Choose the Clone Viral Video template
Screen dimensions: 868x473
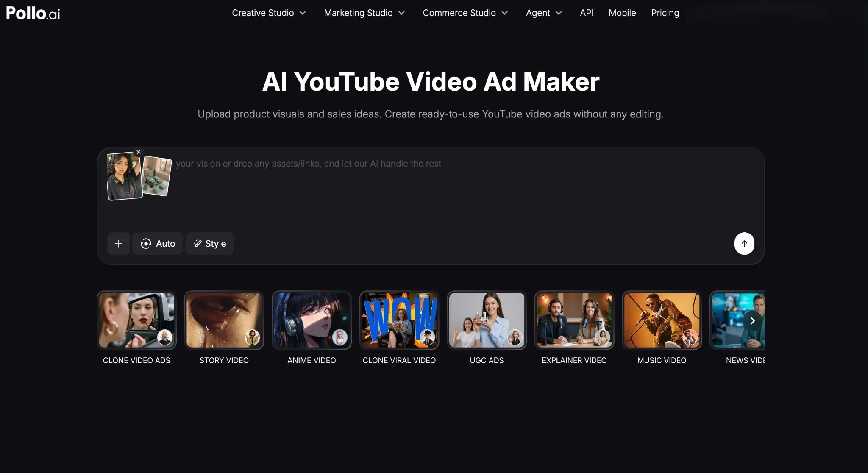[399, 320]
